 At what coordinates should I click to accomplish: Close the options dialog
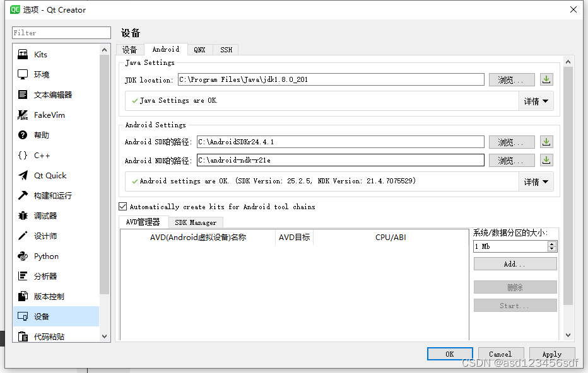573,9
